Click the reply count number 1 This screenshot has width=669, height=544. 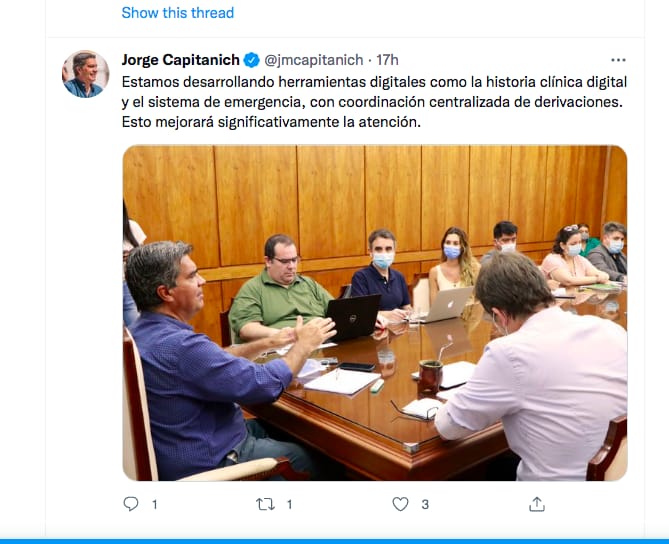[x=155, y=505]
